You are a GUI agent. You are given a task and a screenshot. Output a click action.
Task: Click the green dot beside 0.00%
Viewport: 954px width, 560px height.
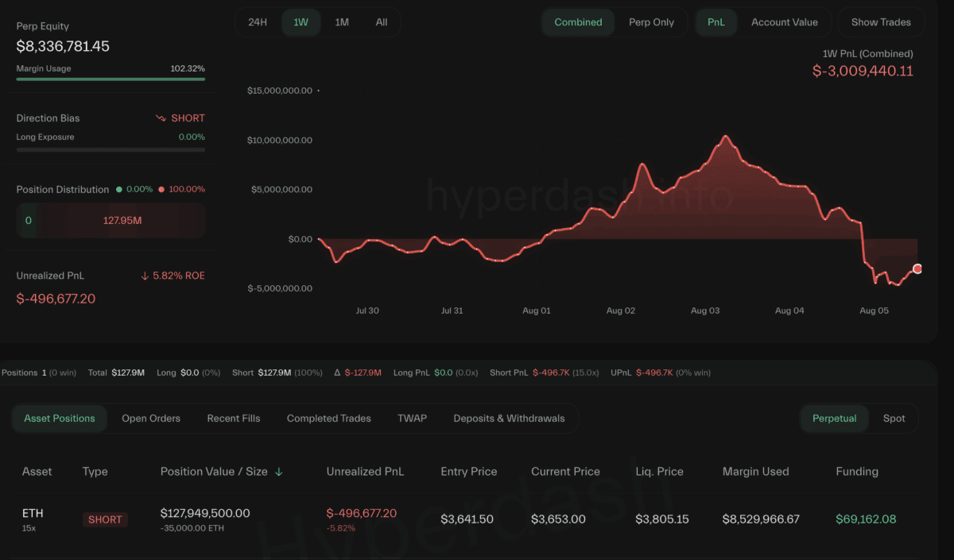click(119, 189)
